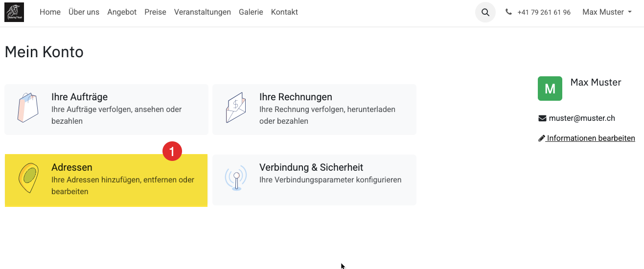Click the map pin Adressen icon

[x=28, y=178]
